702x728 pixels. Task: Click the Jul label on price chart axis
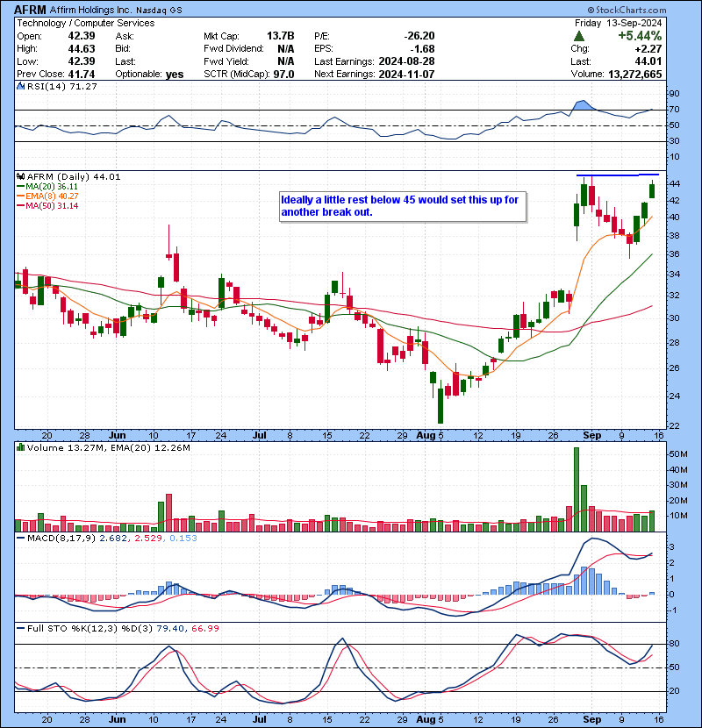point(259,436)
